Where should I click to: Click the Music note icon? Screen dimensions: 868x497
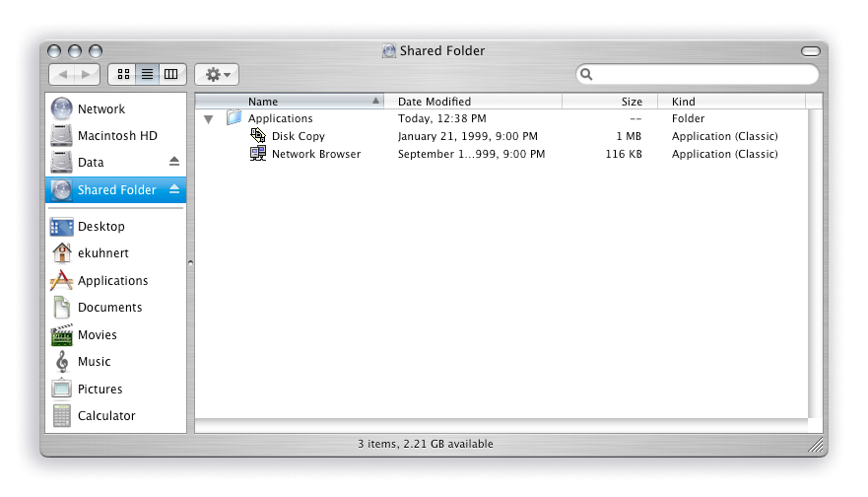click(x=62, y=361)
